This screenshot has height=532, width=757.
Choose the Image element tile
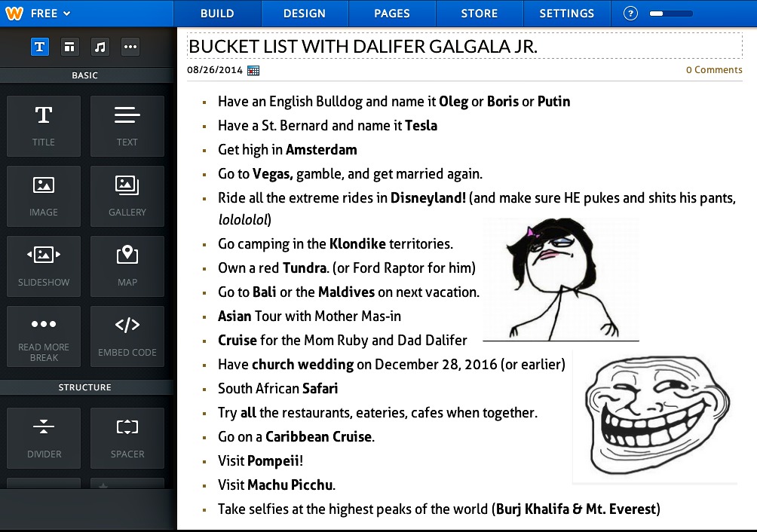[x=44, y=196]
